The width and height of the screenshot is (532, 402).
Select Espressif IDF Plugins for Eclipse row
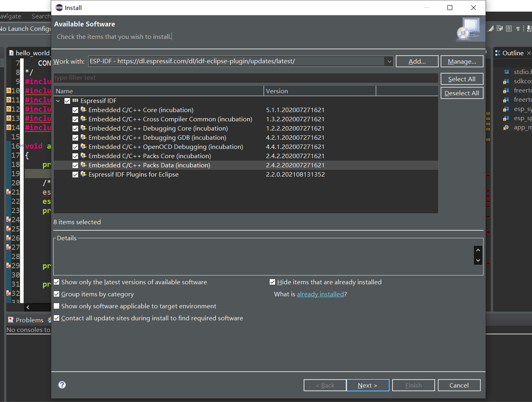click(x=246, y=175)
